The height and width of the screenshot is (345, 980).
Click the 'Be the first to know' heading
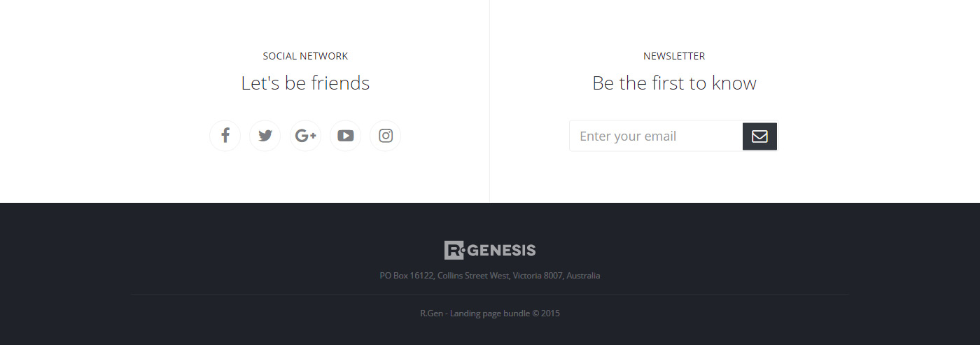coord(674,83)
